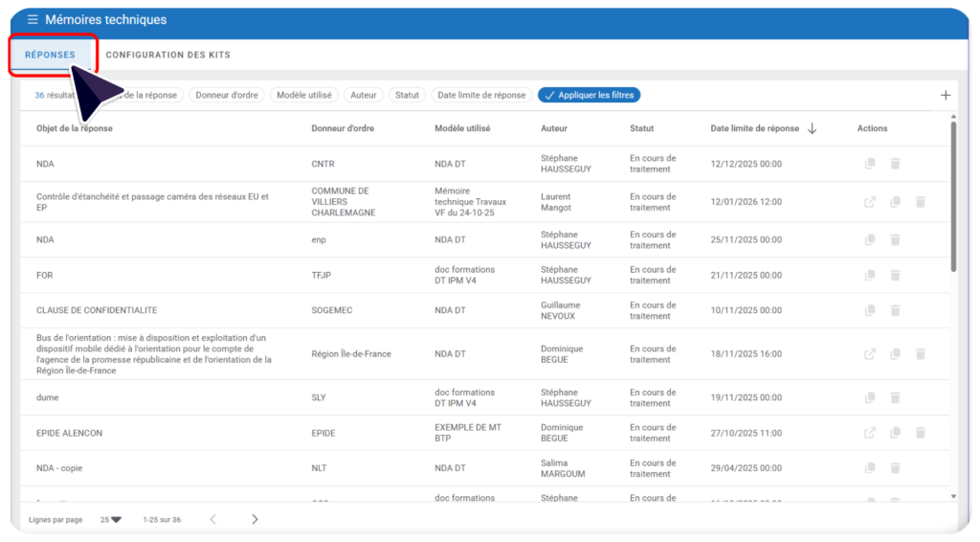Image resolution: width=980 pixels, height=542 pixels.
Task: Click the Auteur column header
Action: coord(555,128)
